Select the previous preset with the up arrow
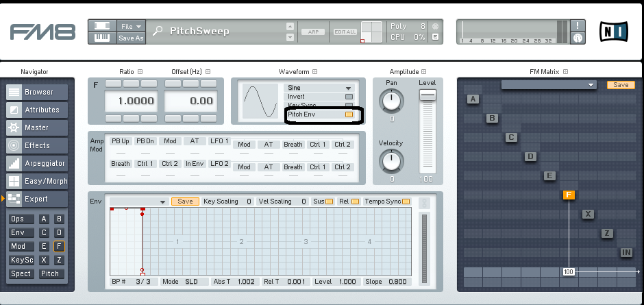This screenshot has width=644, height=305. pyautogui.click(x=290, y=26)
